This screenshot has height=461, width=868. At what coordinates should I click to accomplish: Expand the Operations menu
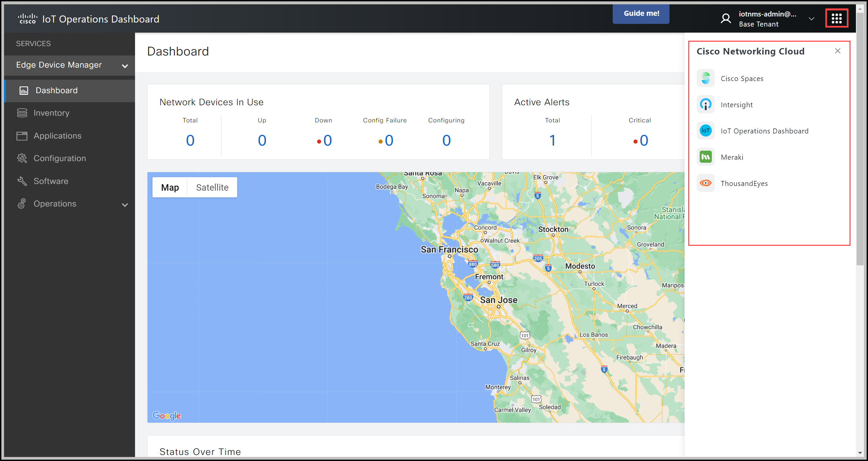tap(125, 204)
